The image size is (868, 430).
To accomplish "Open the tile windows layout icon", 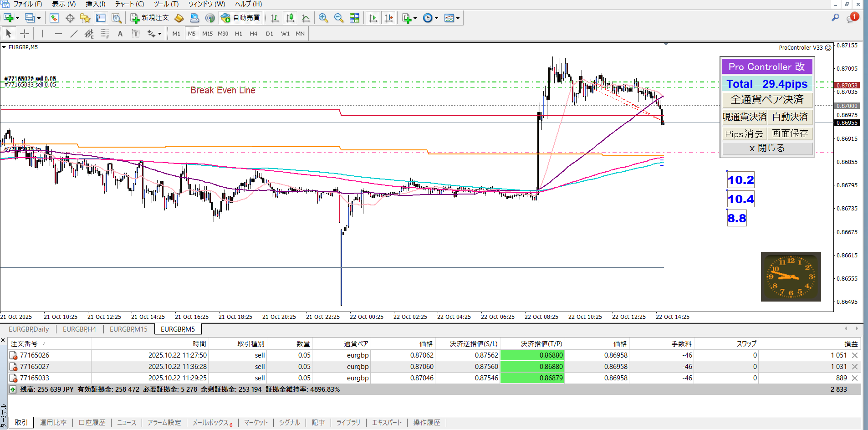I will point(354,18).
